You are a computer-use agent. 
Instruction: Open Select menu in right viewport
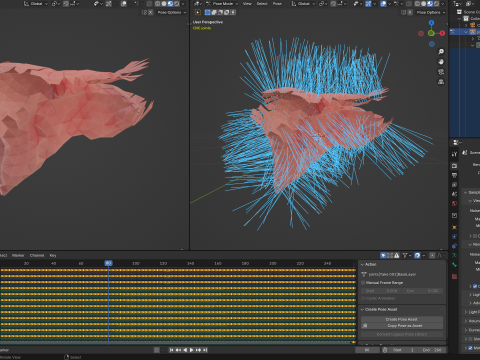pos(262,4)
